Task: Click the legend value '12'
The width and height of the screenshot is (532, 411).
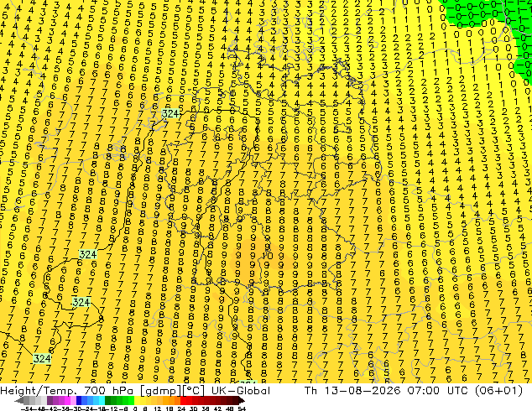Action: pos(158,409)
